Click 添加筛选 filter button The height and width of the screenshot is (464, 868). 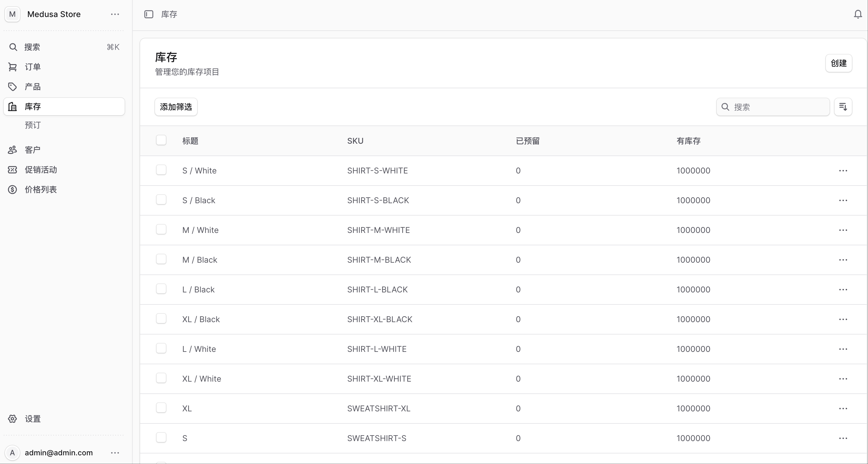(x=176, y=107)
